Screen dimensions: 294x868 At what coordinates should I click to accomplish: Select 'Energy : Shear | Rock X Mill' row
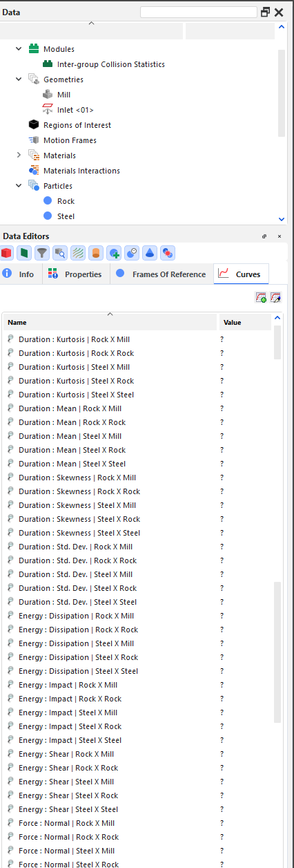point(138,754)
